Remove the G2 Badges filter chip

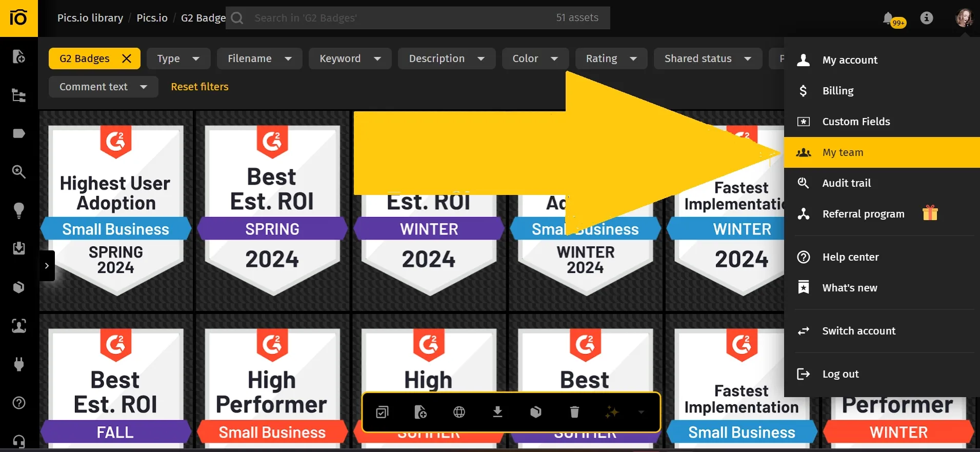(x=127, y=58)
